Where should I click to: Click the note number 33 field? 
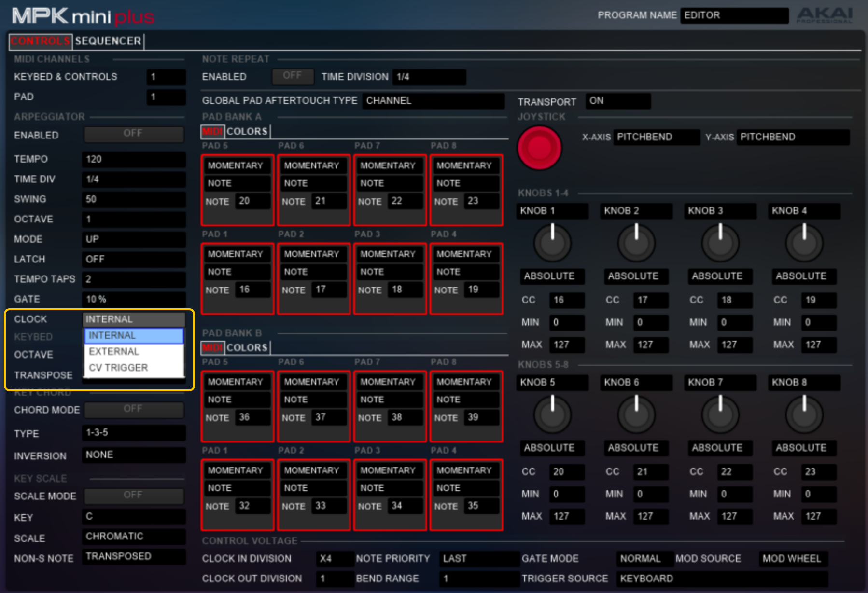pos(329,506)
